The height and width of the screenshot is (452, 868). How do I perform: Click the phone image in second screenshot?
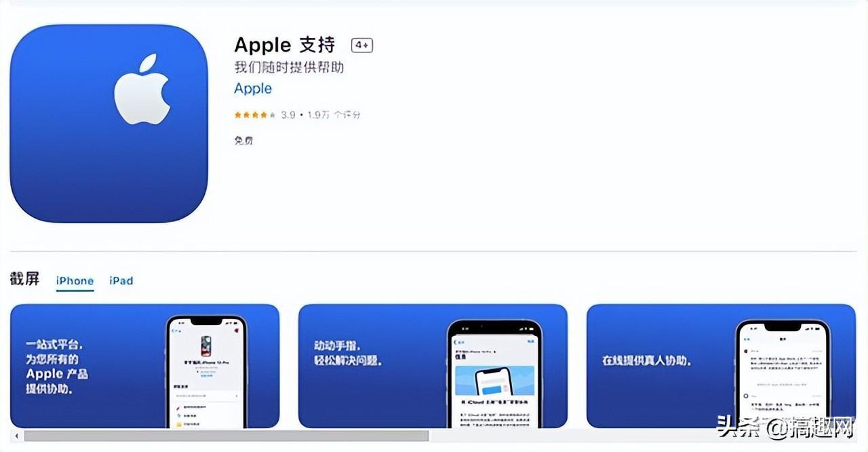click(x=494, y=374)
